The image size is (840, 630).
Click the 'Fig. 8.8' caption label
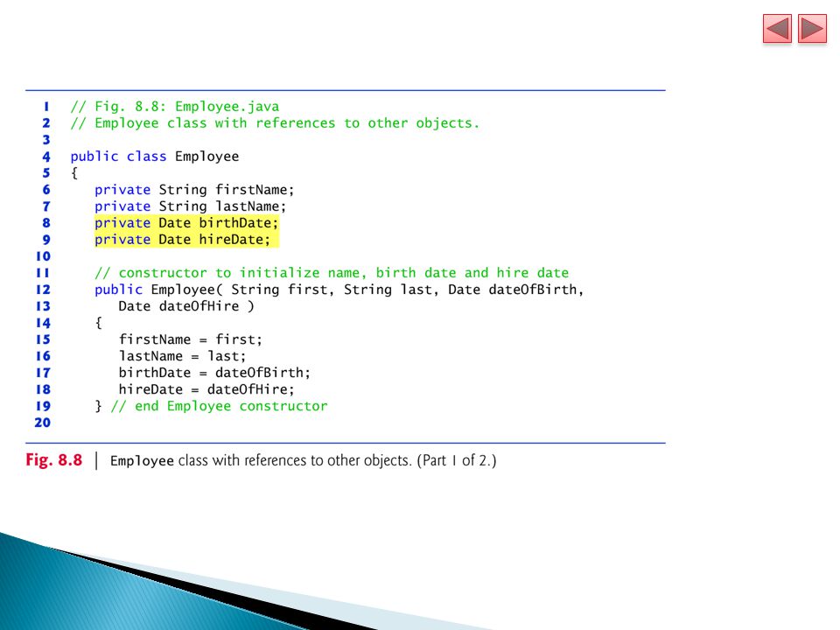click(x=54, y=460)
